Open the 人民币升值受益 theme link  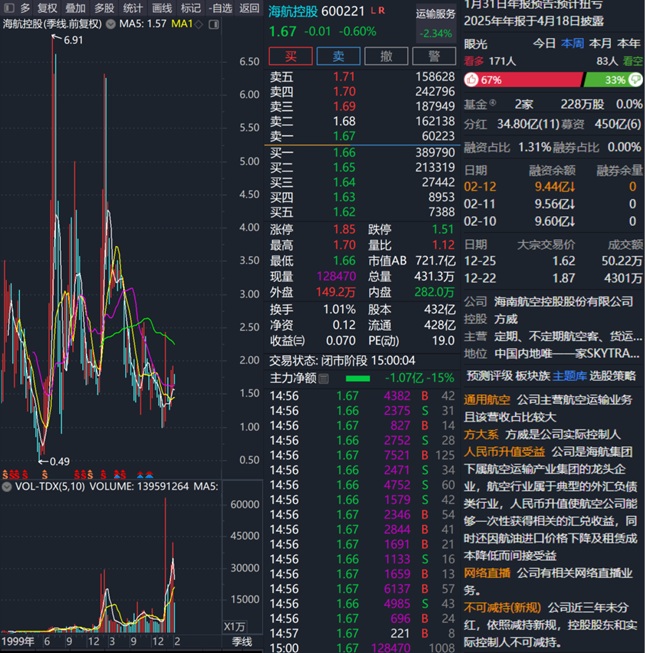505,452
